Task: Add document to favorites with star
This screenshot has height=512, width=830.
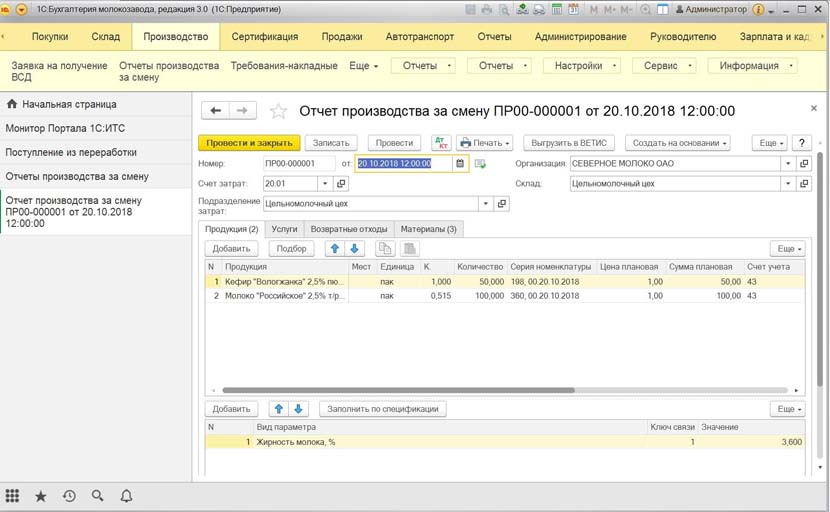Action: (x=279, y=111)
